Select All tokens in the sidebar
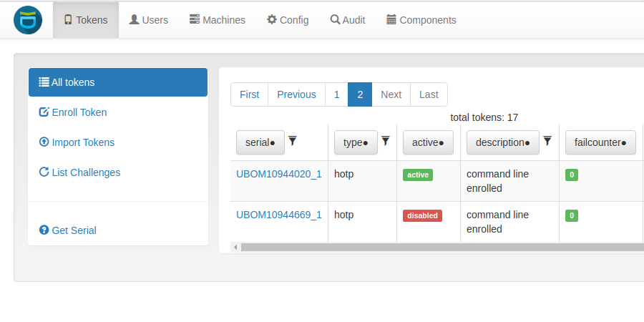 (118, 82)
